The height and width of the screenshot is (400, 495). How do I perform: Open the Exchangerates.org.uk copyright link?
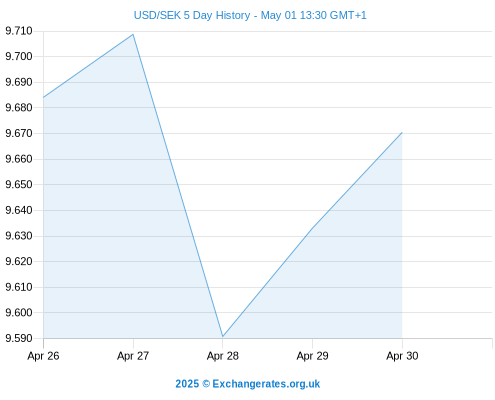[248, 384]
